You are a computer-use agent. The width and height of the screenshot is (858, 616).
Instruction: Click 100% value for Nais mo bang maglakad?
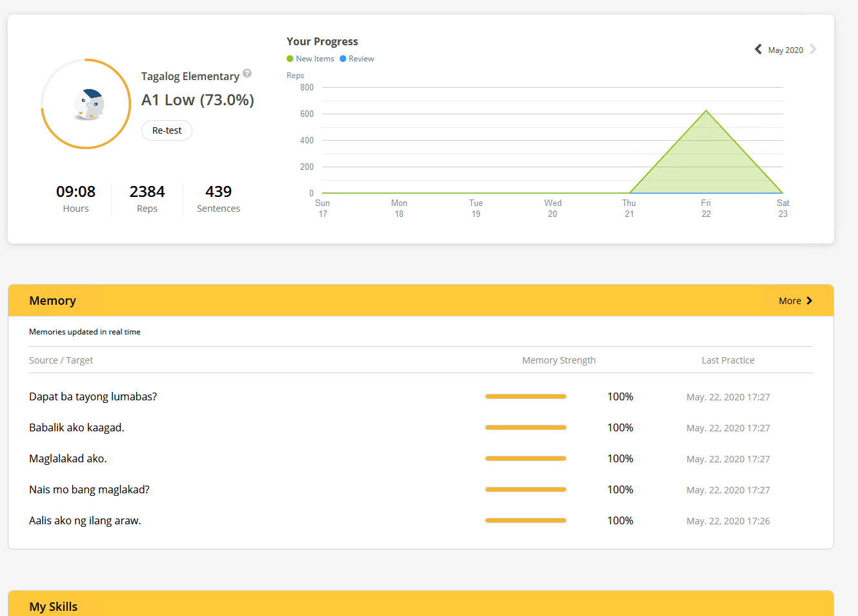coord(620,489)
